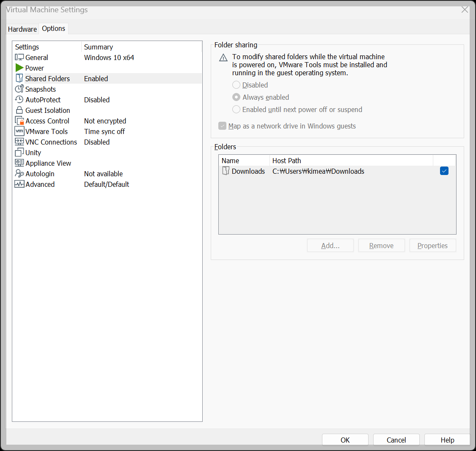Click the Remove folder button
This screenshot has width=476, height=451.
click(x=381, y=245)
